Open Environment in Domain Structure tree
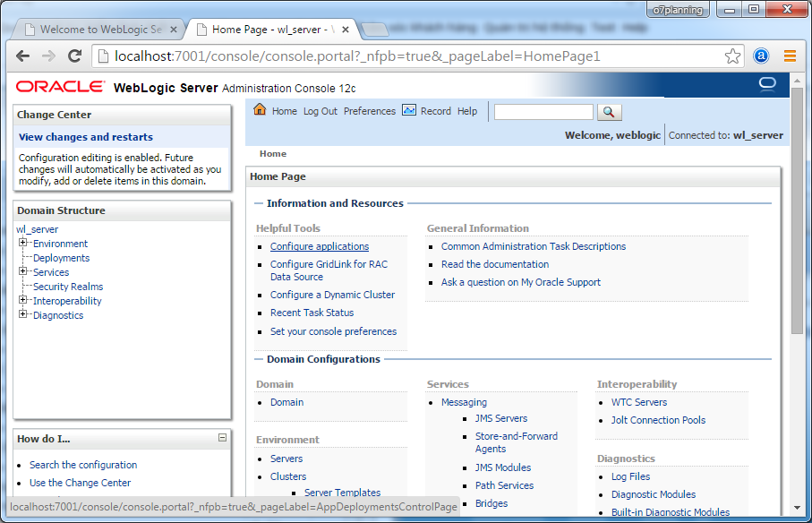This screenshot has height=523, width=812. pyautogui.click(x=60, y=244)
